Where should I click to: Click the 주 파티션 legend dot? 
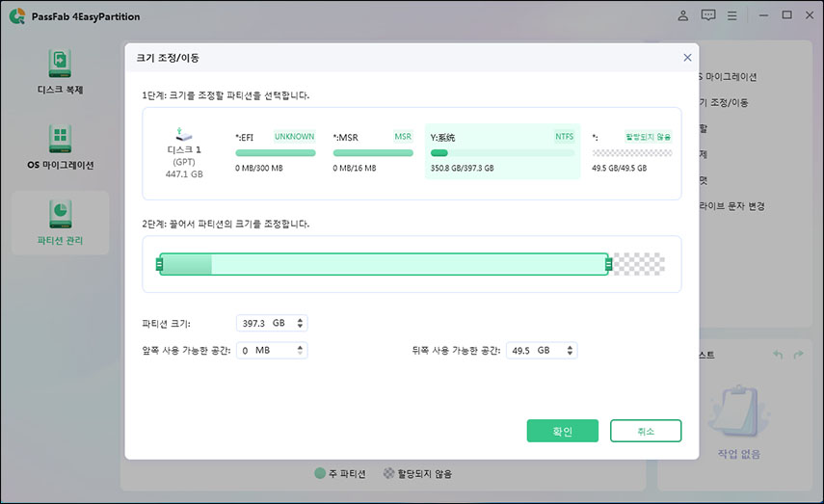[x=320, y=473]
